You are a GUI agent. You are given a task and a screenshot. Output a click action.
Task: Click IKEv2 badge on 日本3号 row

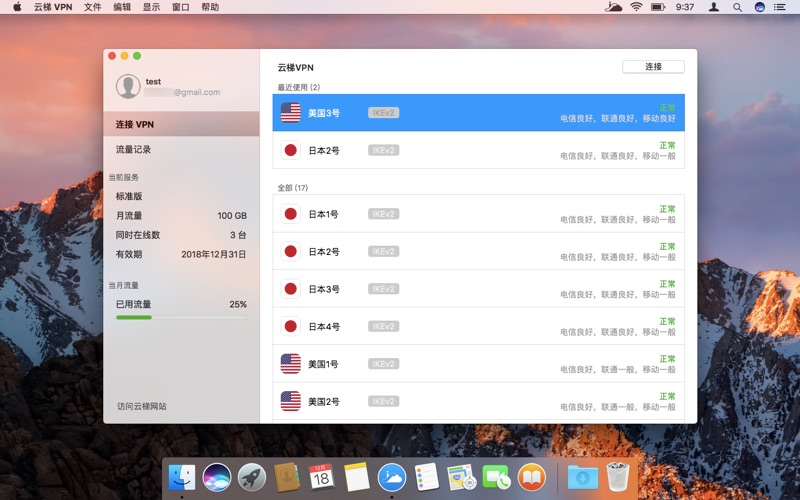383,289
